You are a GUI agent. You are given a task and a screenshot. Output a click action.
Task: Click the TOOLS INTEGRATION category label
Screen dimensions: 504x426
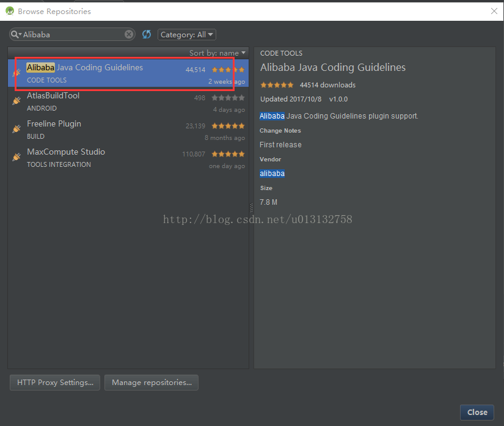(x=59, y=164)
